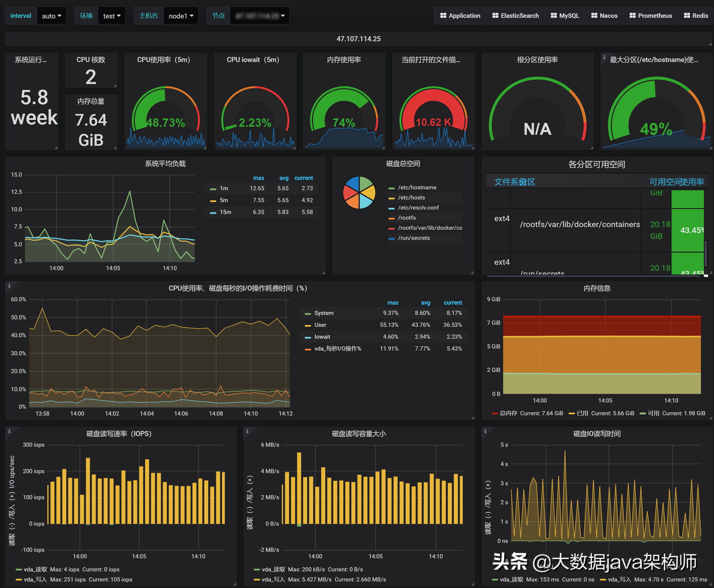Sort CPU legend by current column
The image size is (714, 588).
coord(452,303)
